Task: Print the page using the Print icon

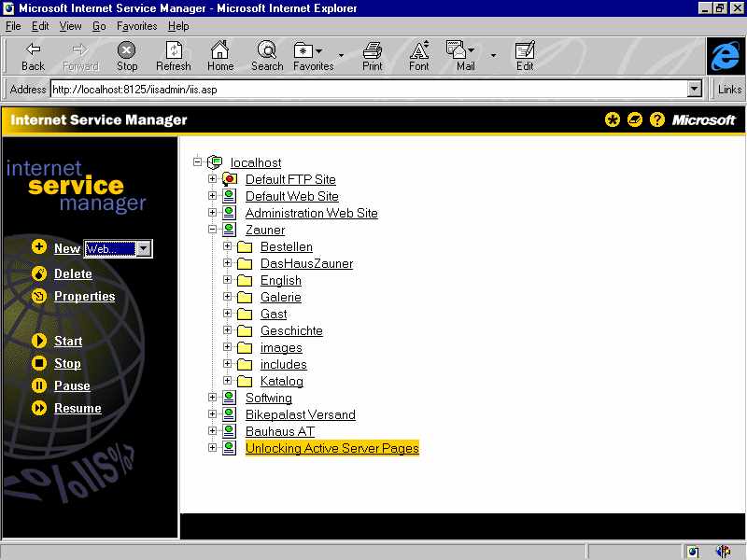Action: click(372, 56)
